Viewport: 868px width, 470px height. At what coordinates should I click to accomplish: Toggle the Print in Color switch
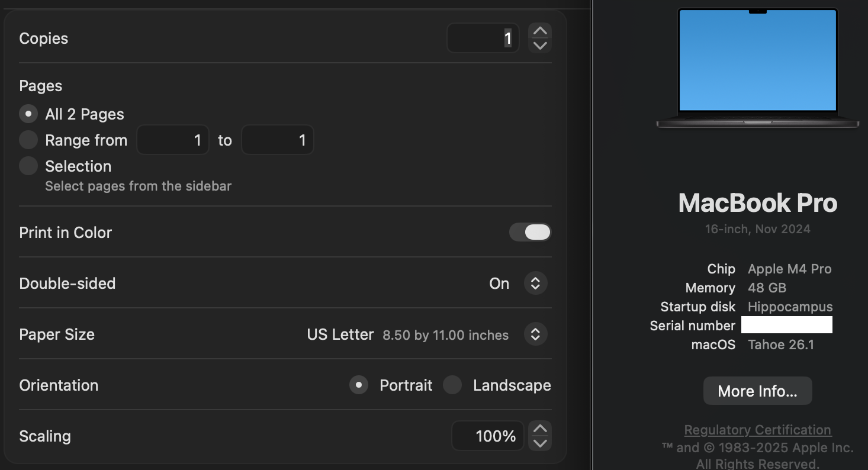(530, 232)
